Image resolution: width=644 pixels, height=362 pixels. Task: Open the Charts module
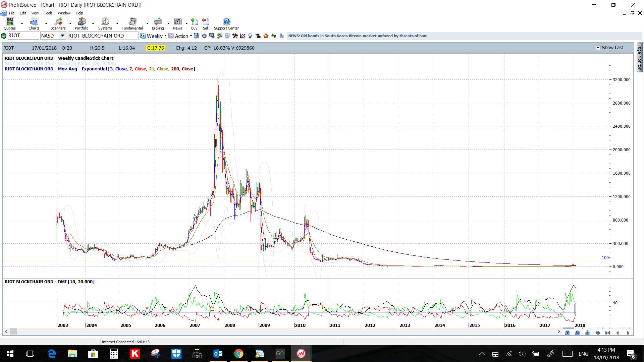[34, 24]
